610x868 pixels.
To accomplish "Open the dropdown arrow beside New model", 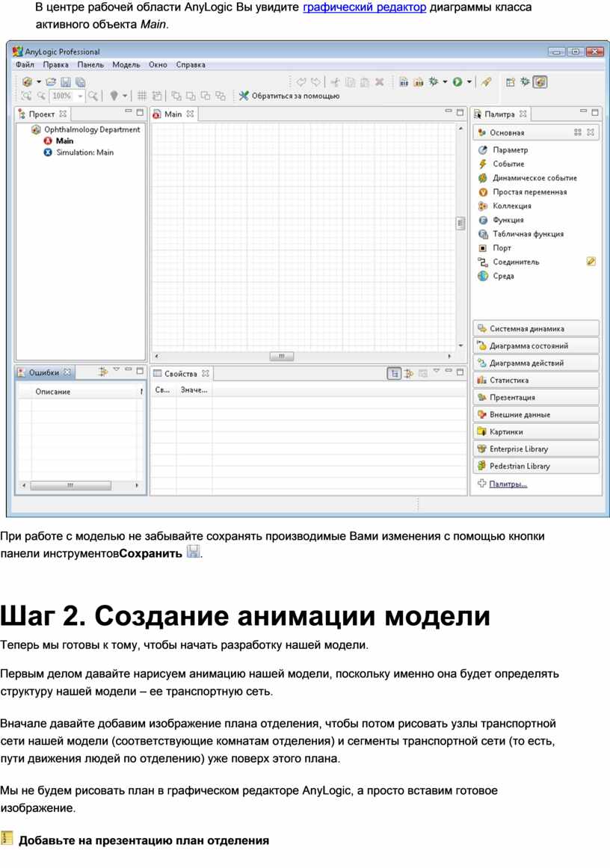I will (39, 82).
